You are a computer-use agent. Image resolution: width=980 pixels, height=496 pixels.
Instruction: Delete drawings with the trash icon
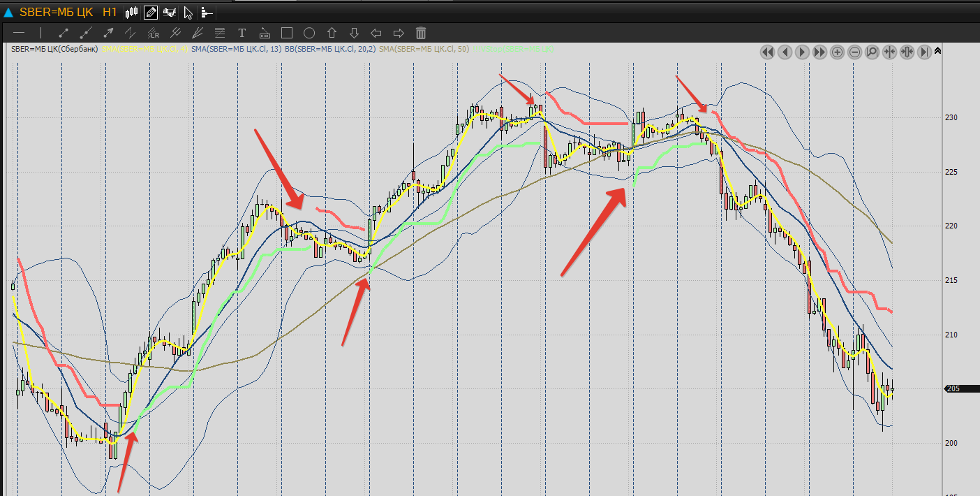[421, 33]
